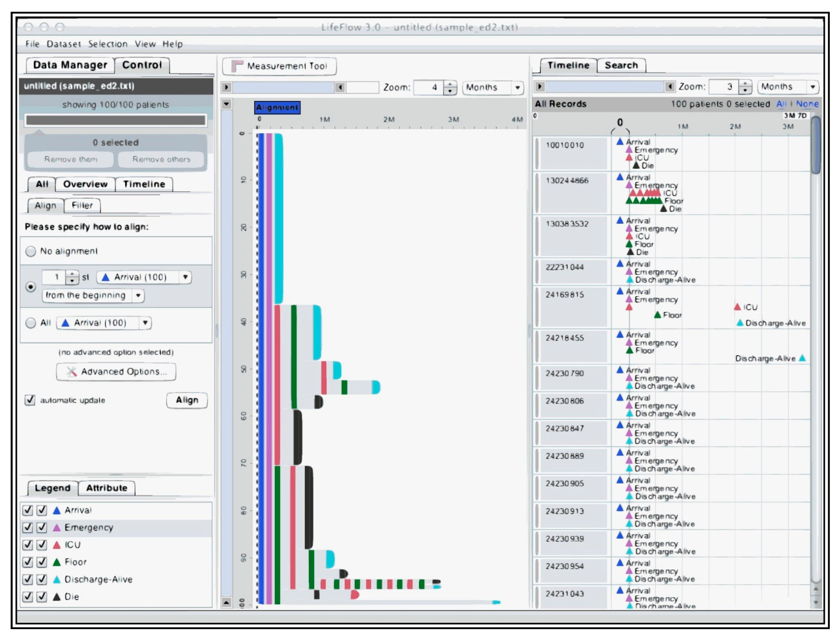Viewport: 840px width, 642px height.
Task: Click the Measurement Tool flag icon
Action: point(236,66)
